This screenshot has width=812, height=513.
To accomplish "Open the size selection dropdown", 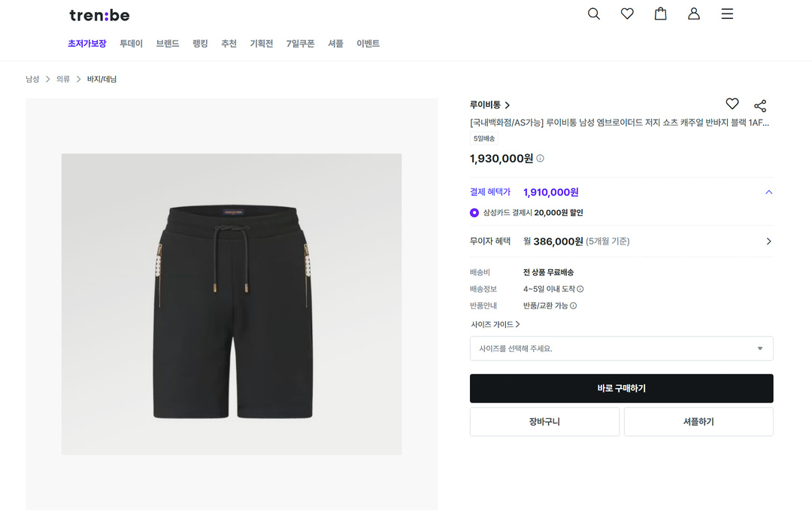I will 621,348.
